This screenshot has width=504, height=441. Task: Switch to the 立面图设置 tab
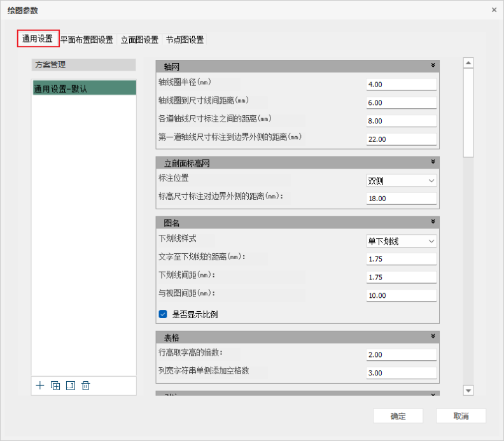139,39
